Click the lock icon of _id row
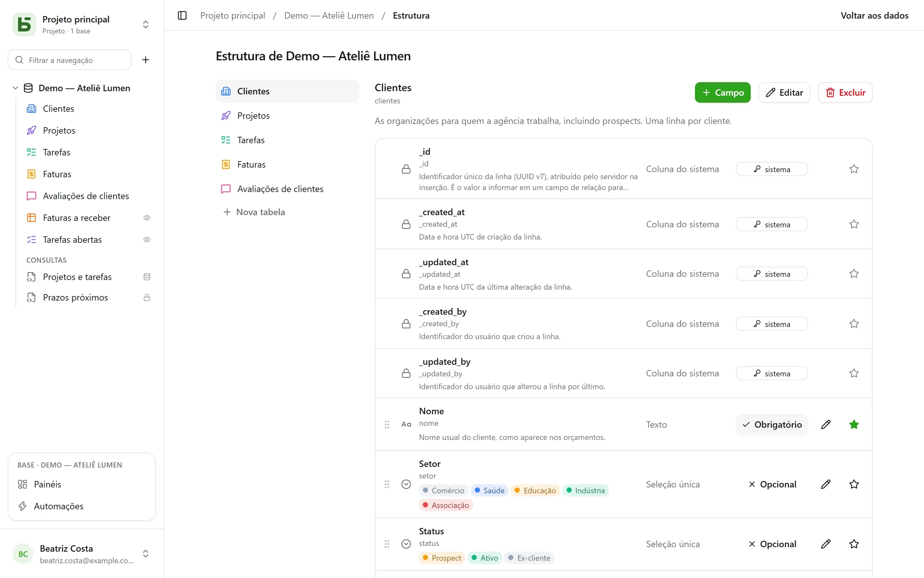The image size is (924, 578). (406, 169)
